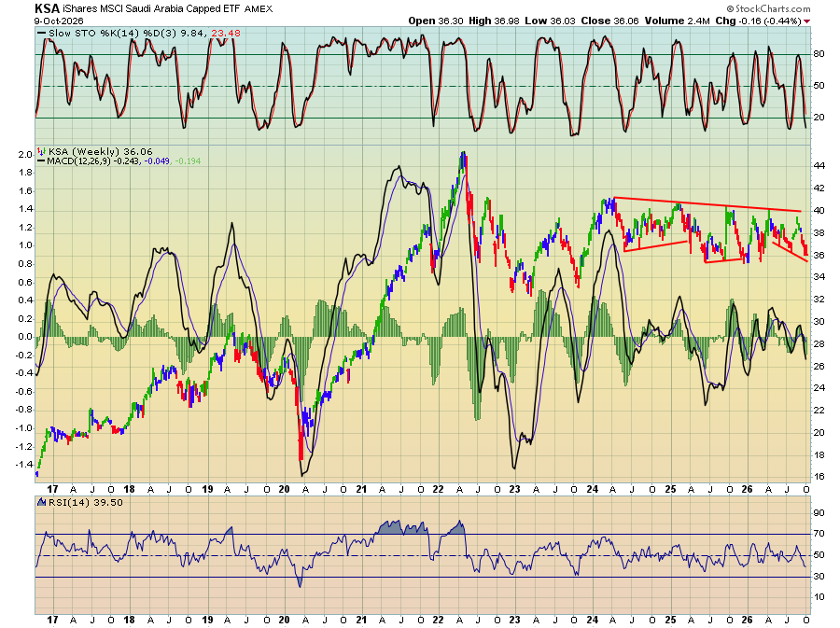This screenshot has height=628, width=840.
Task: Click the '26' year label under the price chart
Action: [747, 489]
